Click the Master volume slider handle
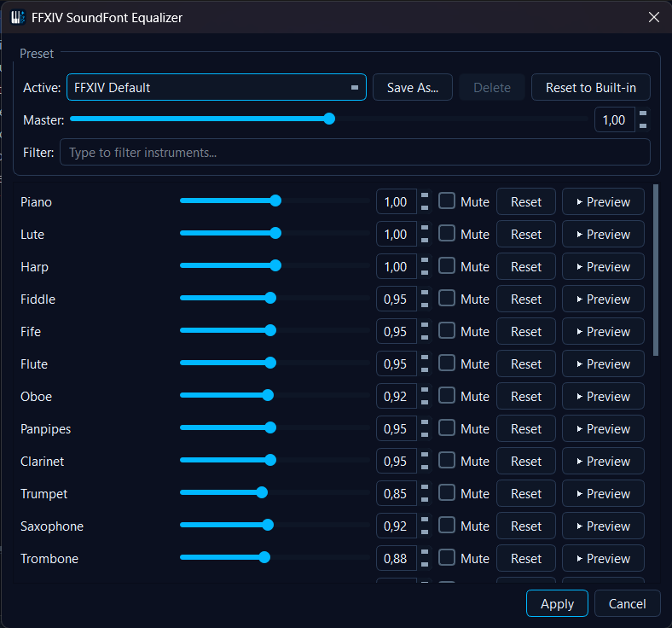 tap(329, 119)
